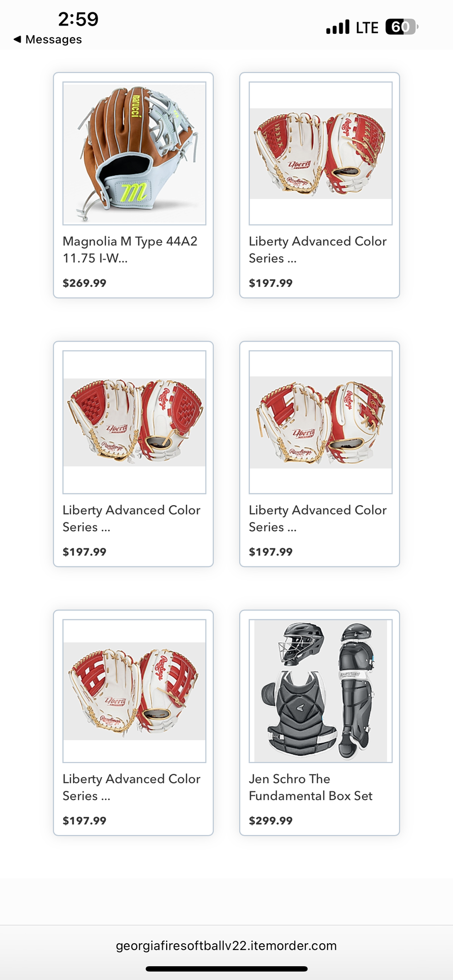Select bottom-left Liberty Advanced Color Series title

click(131, 787)
